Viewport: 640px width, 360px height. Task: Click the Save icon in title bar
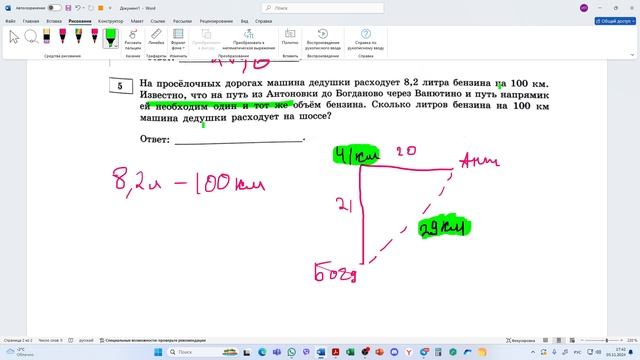(x=68, y=8)
